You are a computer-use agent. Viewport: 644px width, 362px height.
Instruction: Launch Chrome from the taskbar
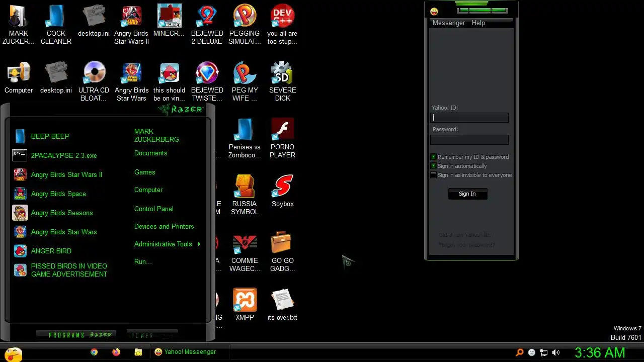94,352
